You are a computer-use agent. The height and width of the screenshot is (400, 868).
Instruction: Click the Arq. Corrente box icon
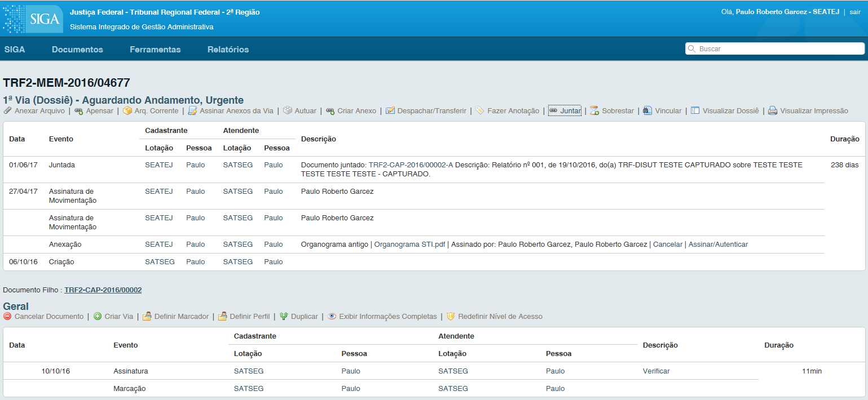[x=127, y=111]
